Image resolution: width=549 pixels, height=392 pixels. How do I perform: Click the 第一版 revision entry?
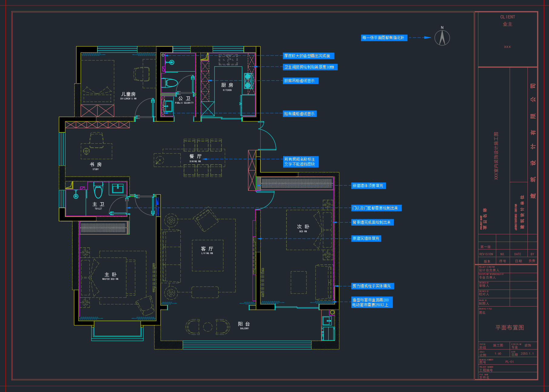click(485, 247)
